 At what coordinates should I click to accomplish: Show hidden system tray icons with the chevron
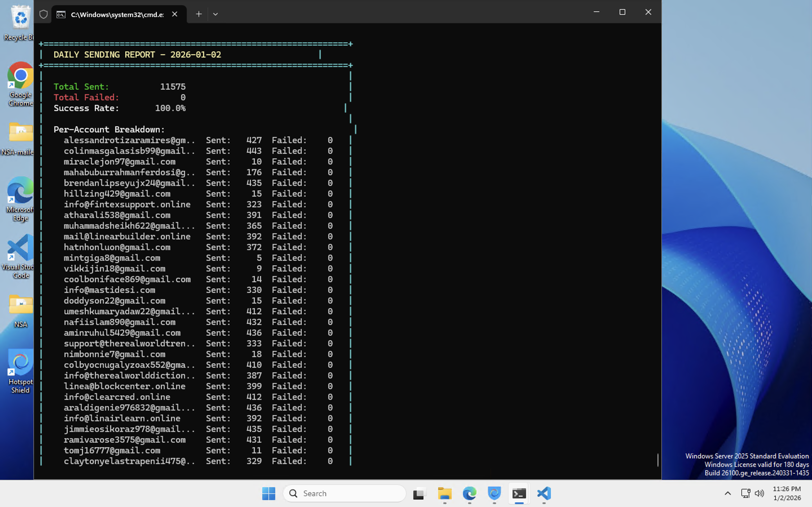727,493
